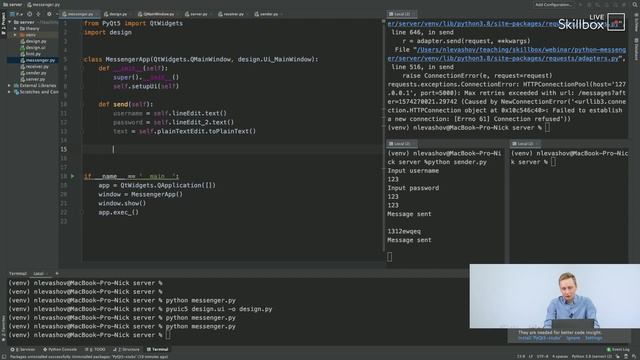Open the Structure tool window
Image resolution: width=640 pixels, height=360 pixels.
pos(127,349)
